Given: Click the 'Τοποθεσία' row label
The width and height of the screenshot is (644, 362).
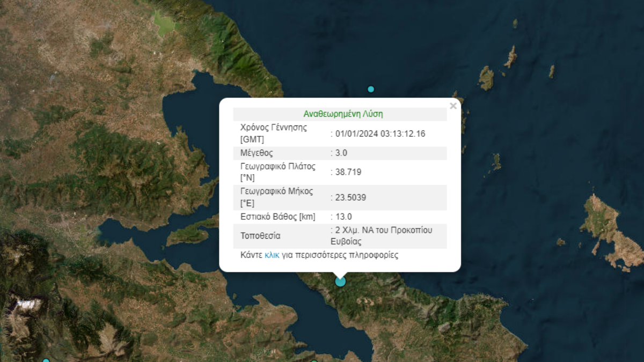Looking at the screenshot, I should pos(260,235).
